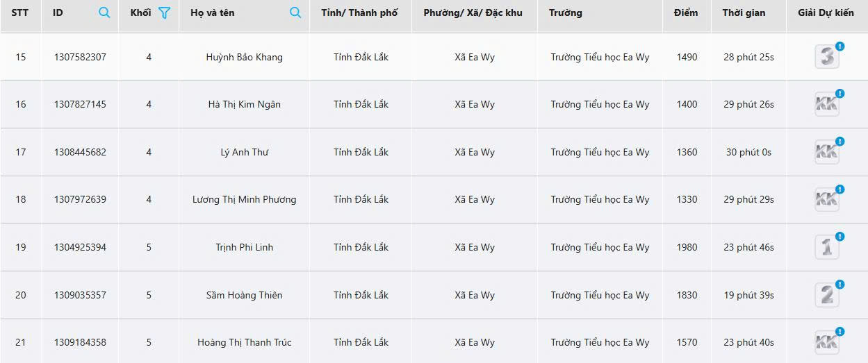This screenshot has width=868, height=363.
Task: Select student name Trịnh Phi Linh
Action: (244, 247)
